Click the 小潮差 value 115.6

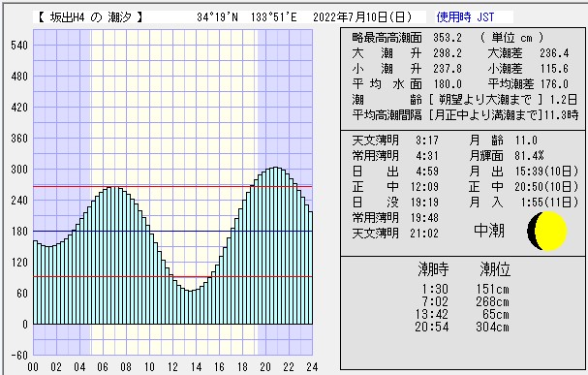554,69
